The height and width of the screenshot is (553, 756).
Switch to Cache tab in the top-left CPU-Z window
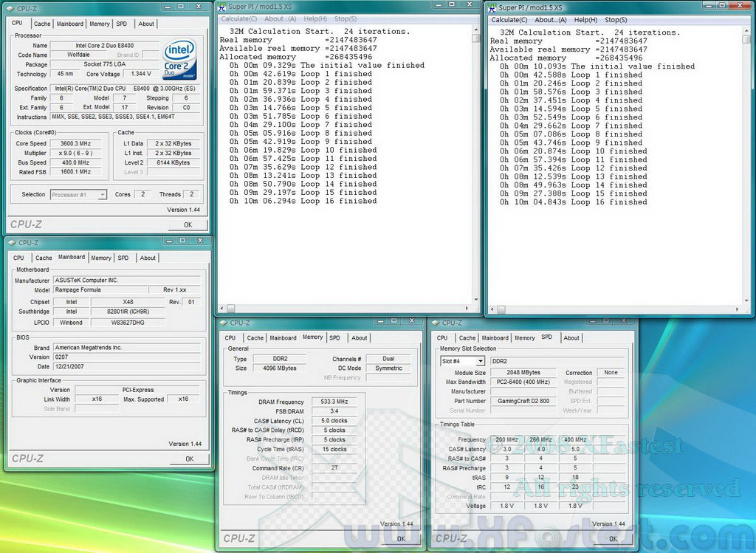click(42, 24)
